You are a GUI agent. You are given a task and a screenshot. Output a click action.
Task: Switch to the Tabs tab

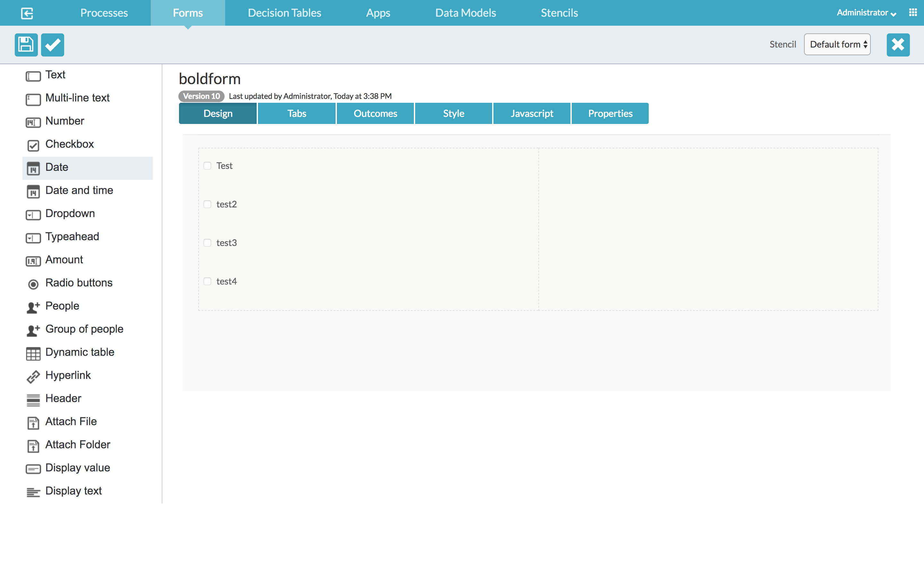[x=297, y=114]
